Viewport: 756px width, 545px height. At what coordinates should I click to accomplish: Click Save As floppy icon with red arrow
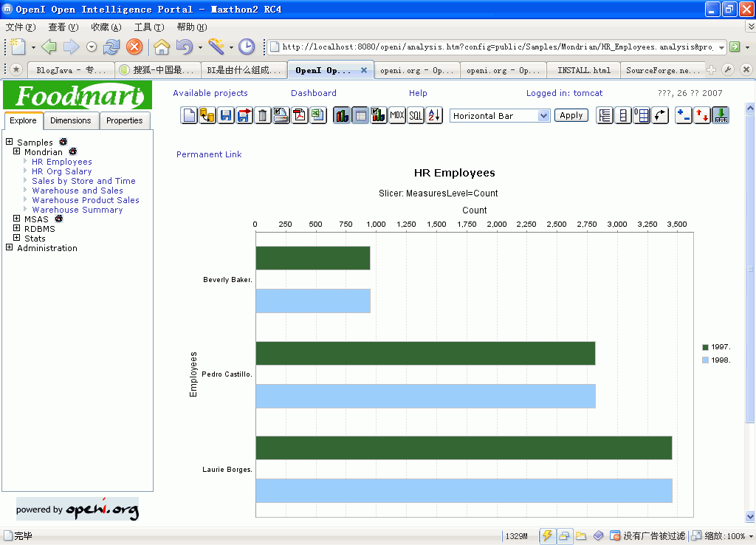(244, 116)
